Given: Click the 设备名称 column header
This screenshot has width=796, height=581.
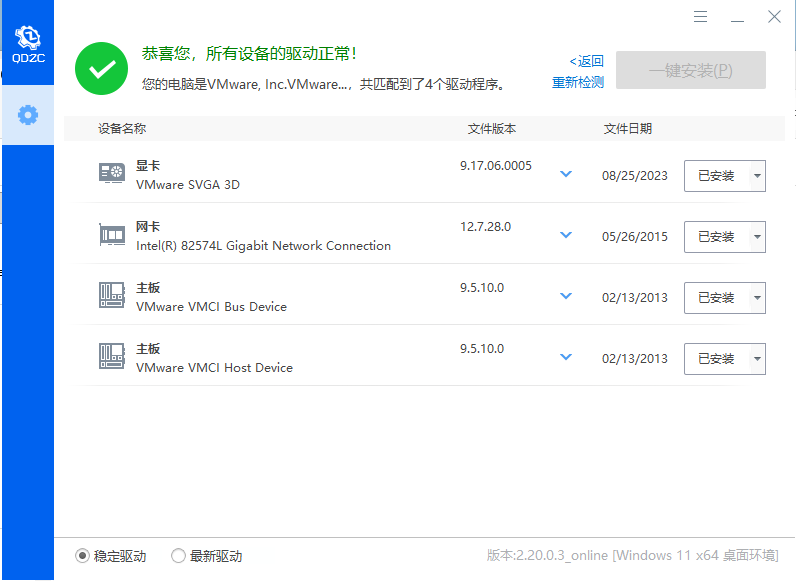Looking at the screenshot, I should (x=122, y=129).
